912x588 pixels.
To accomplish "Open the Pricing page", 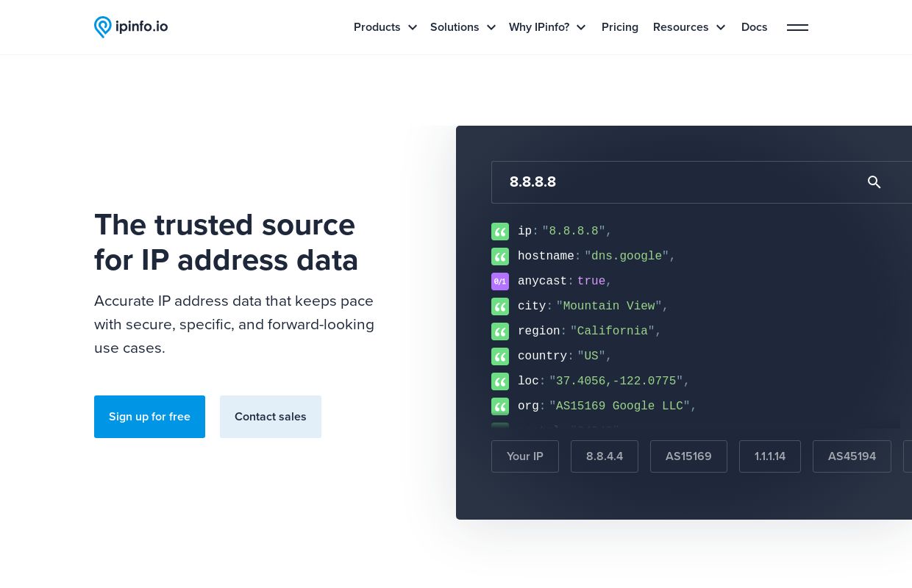I will pos(620,27).
